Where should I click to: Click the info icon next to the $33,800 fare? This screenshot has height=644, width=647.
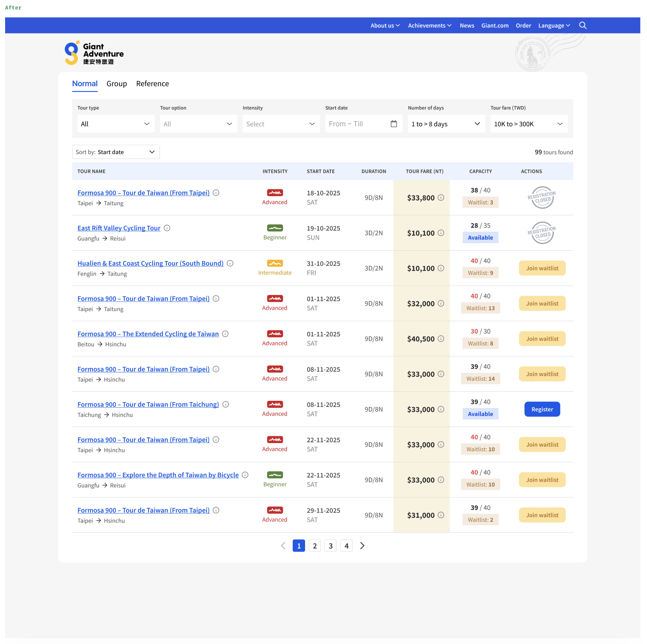441,198
